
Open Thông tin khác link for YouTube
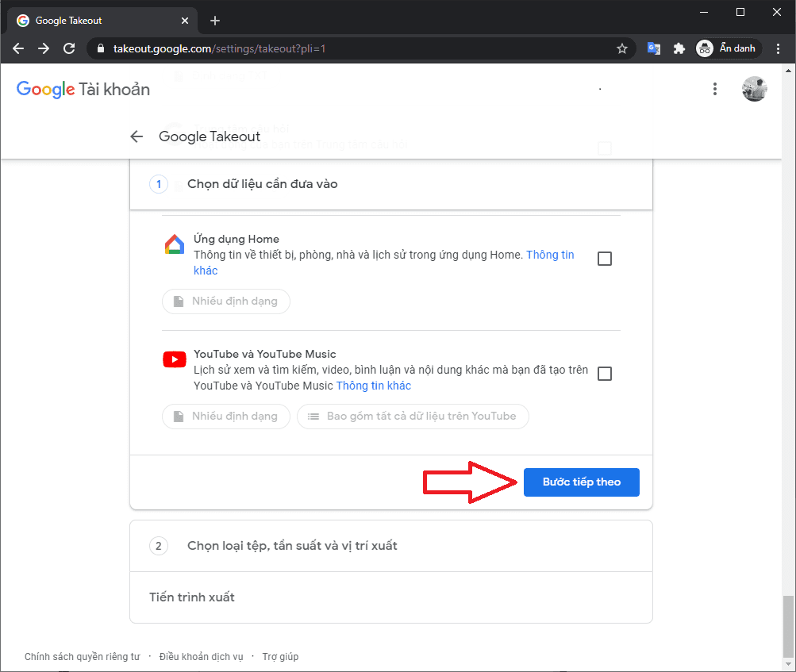pyautogui.click(x=374, y=386)
